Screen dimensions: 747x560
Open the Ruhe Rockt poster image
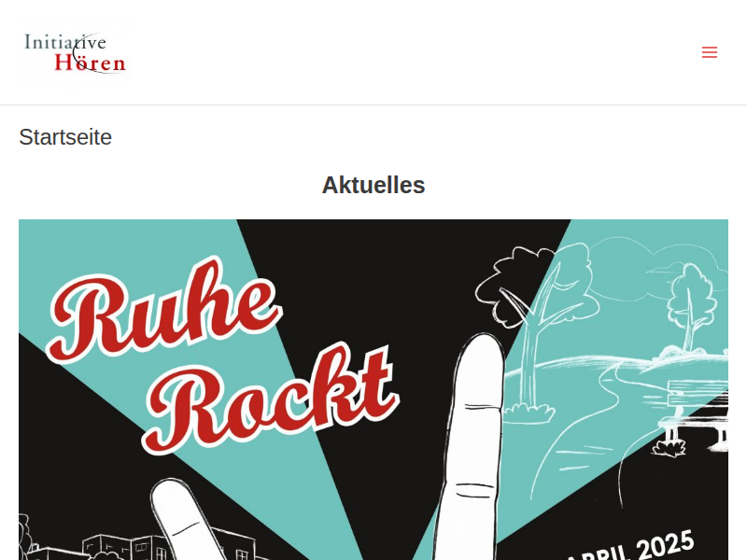(x=373, y=389)
